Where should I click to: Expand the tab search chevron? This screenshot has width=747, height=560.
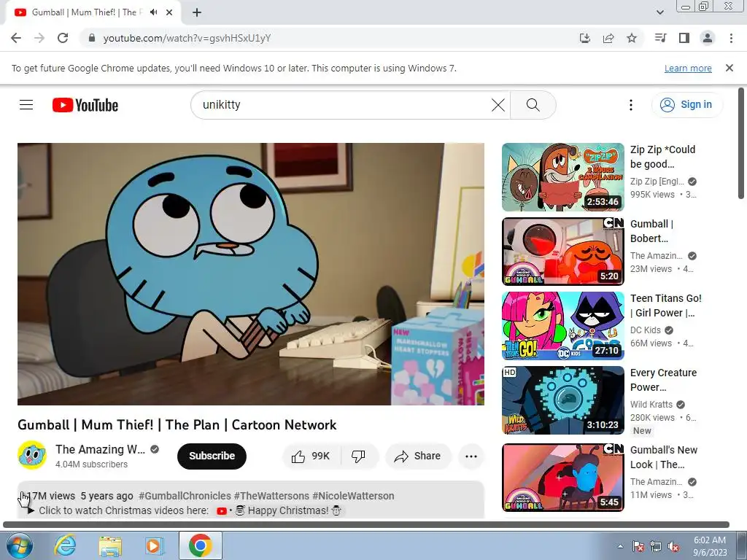[x=659, y=12]
